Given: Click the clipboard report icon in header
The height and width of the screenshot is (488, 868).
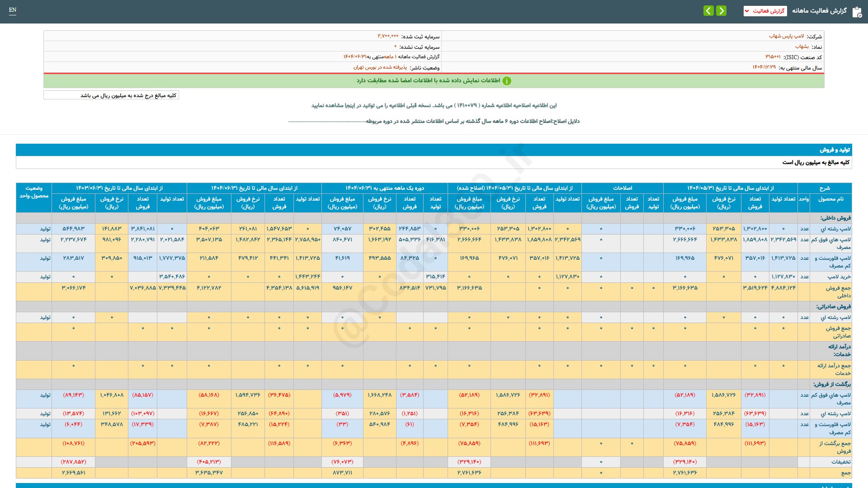Looking at the screenshot, I should (857, 12).
